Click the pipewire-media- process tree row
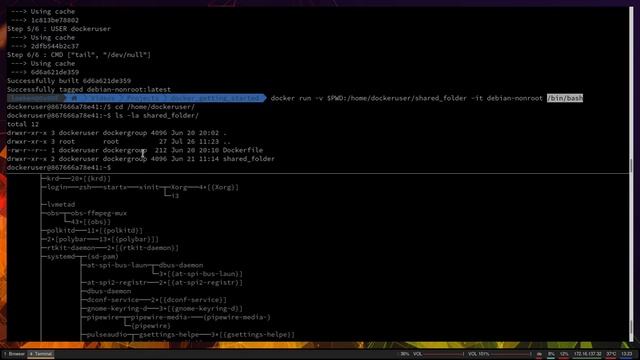640x360 pixels. click(x=177, y=317)
